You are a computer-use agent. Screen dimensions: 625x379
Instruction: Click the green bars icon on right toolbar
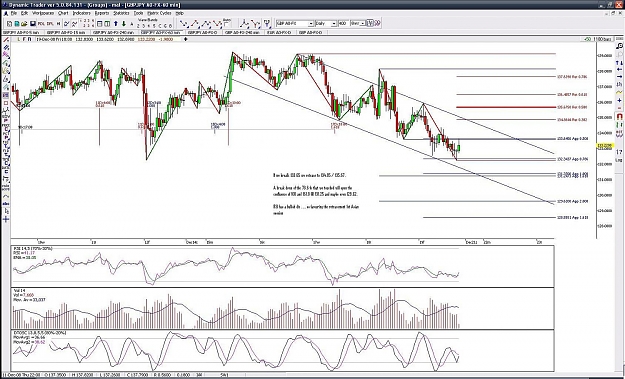pos(619,125)
